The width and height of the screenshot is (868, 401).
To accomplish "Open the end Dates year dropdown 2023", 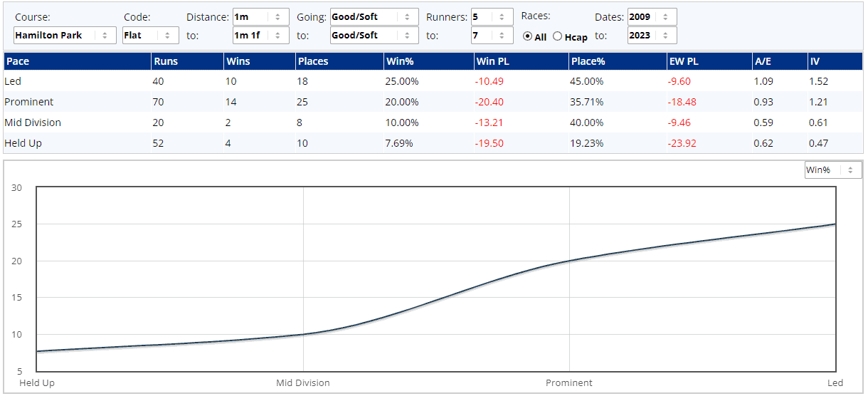I will [652, 36].
